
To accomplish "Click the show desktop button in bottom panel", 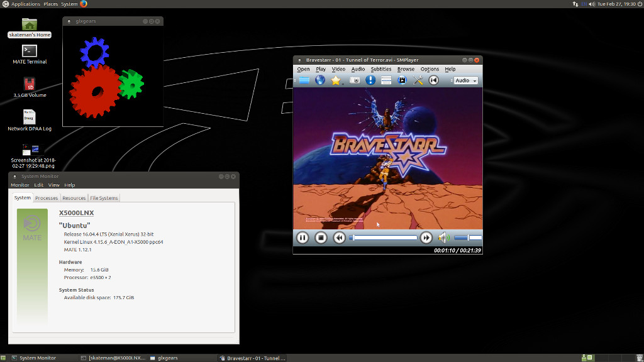I will click(3, 358).
